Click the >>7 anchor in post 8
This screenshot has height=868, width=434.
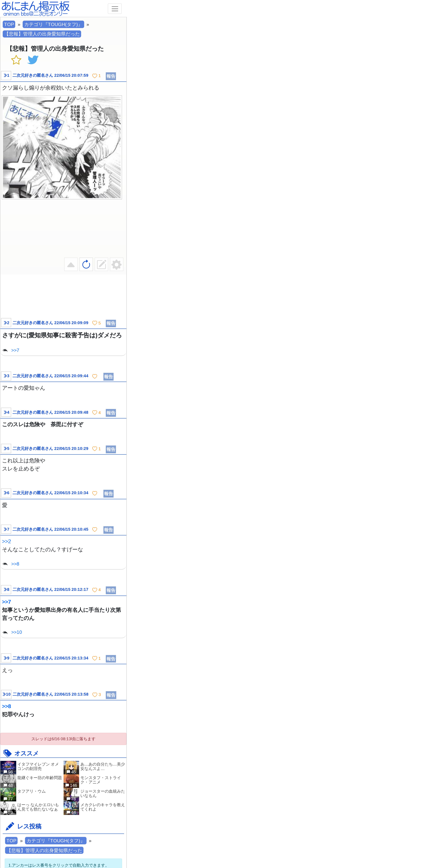pyautogui.click(x=6, y=602)
